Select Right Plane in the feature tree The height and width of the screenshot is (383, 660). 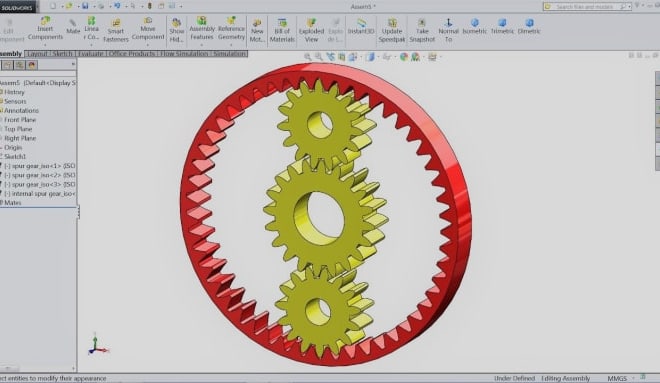point(20,138)
